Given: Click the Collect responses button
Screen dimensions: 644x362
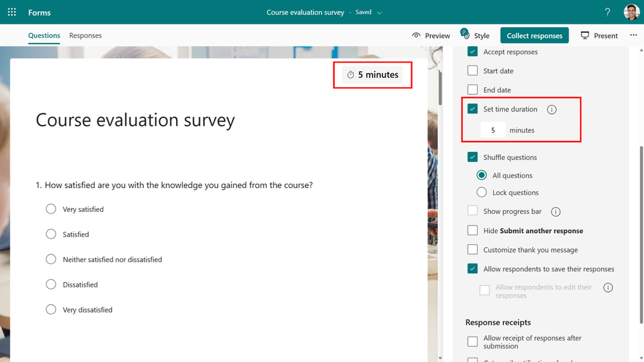Looking at the screenshot, I should pos(534,35).
